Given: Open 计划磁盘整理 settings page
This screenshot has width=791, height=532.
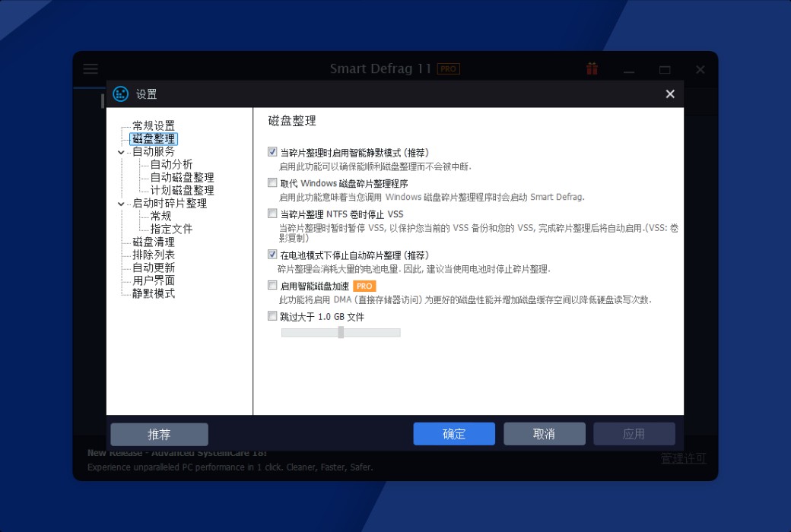Looking at the screenshot, I should 182,190.
